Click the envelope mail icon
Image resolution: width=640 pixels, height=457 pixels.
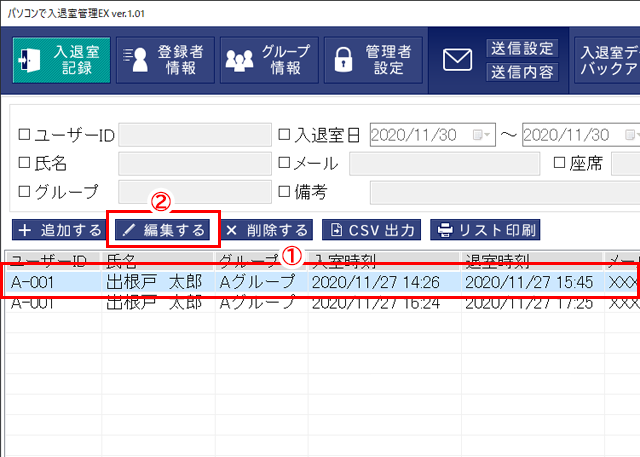coord(457,61)
